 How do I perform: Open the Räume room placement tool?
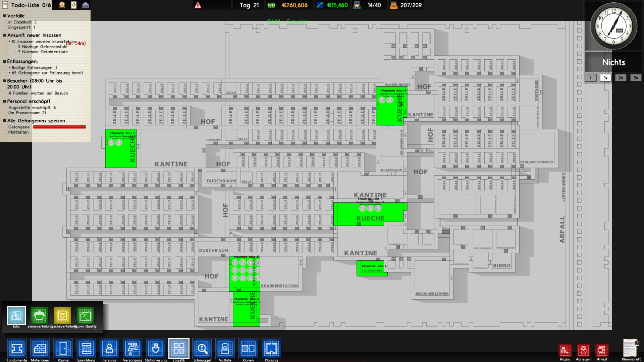click(x=63, y=349)
